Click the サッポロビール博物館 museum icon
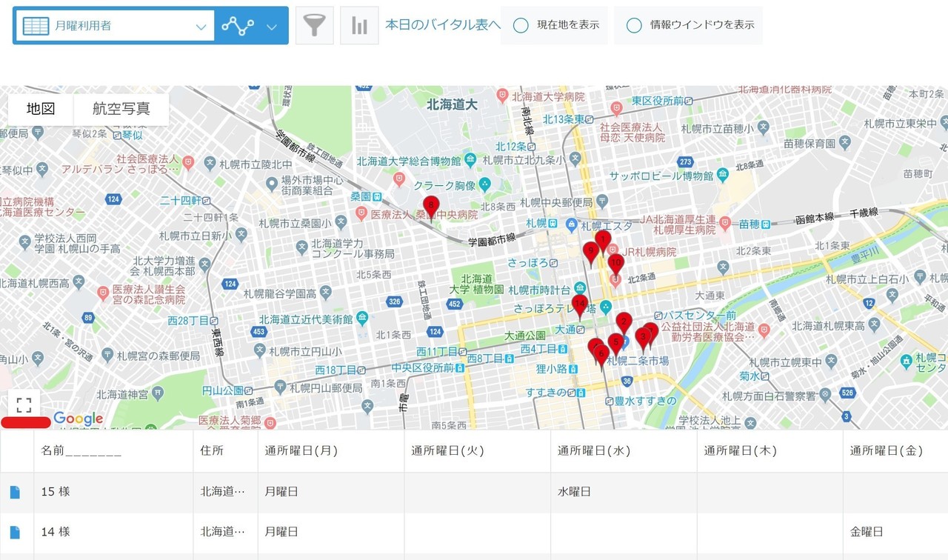Viewport: 948px width, 560px height. click(x=723, y=176)
